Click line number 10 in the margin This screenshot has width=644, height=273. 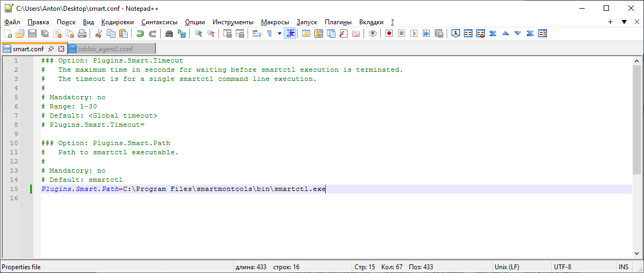[x=13, y=143]
